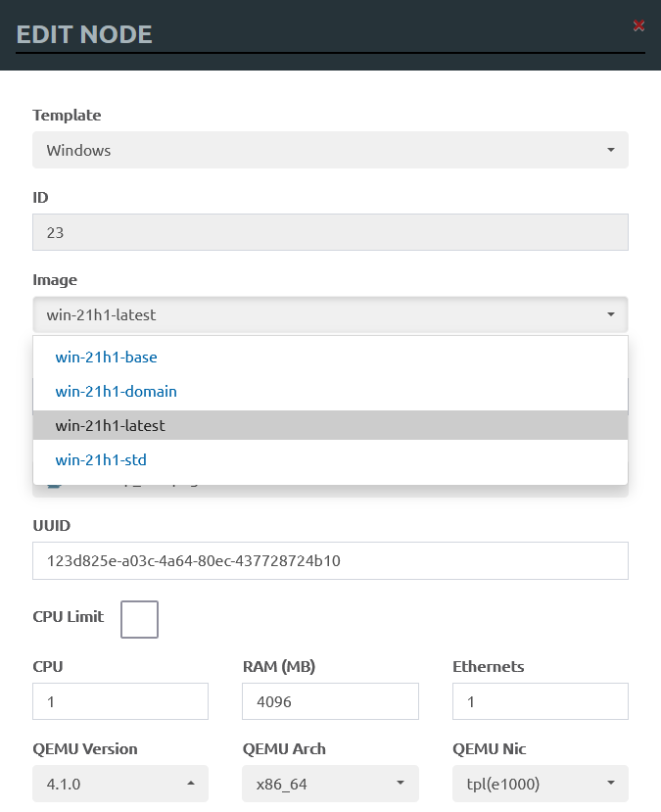Click the ID field containing 23

click(x=330, y=232)
